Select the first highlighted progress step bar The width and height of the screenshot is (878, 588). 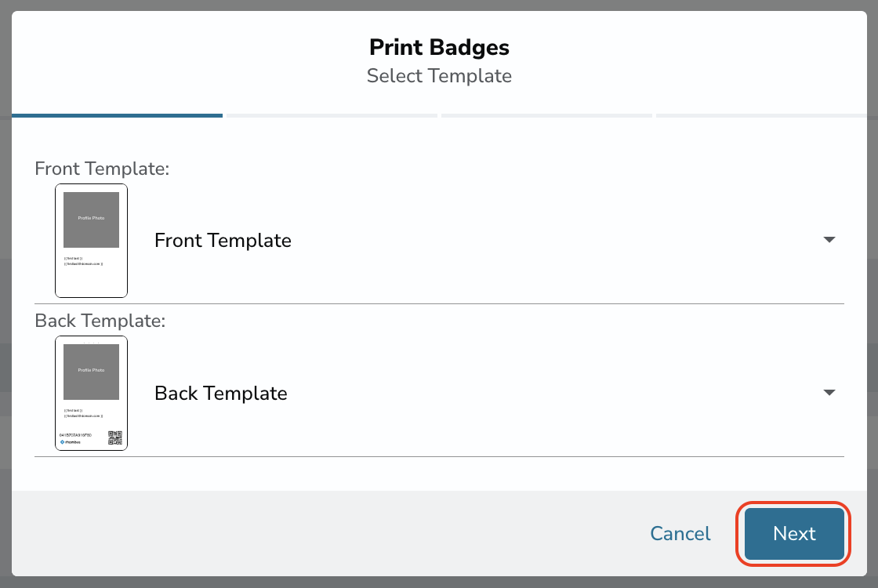pos(117,116)
